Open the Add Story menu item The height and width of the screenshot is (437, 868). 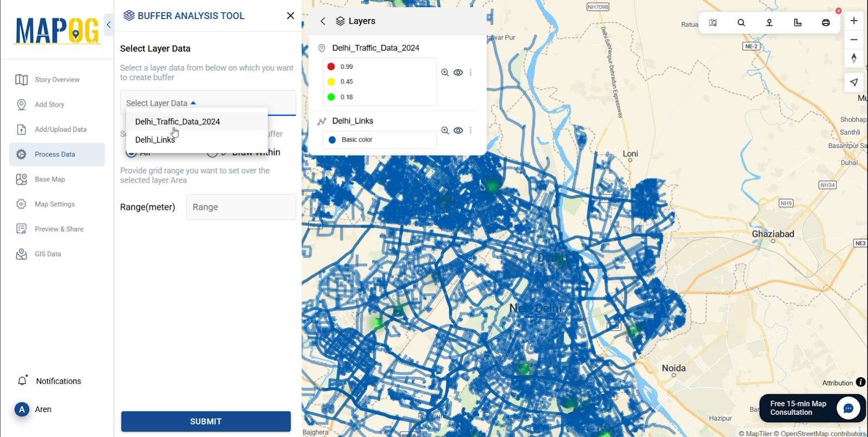57,105
